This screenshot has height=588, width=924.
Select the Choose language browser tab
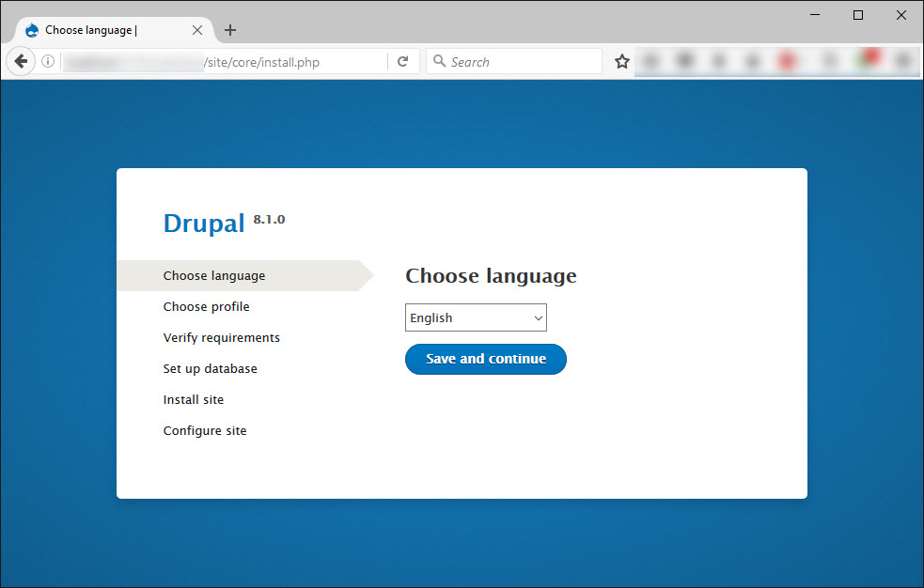click(113, 30)
